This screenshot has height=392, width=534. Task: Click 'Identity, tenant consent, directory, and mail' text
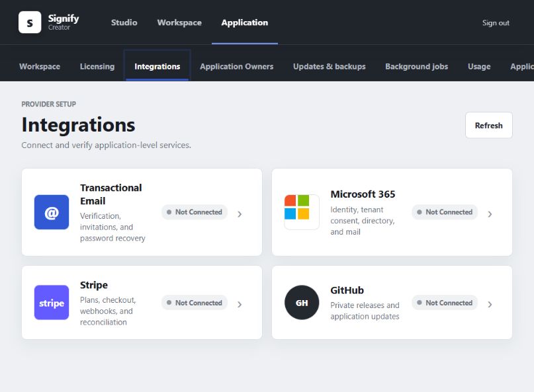tap(363, 221)
